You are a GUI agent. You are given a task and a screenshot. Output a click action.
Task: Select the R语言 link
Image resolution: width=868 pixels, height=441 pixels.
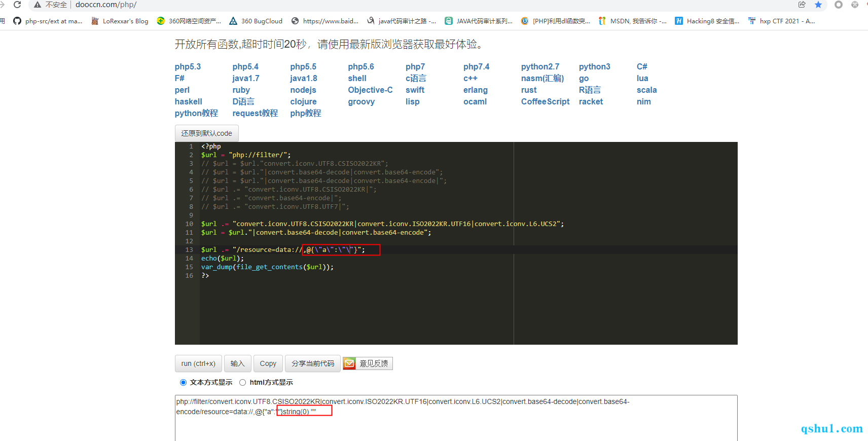[590, 90]
